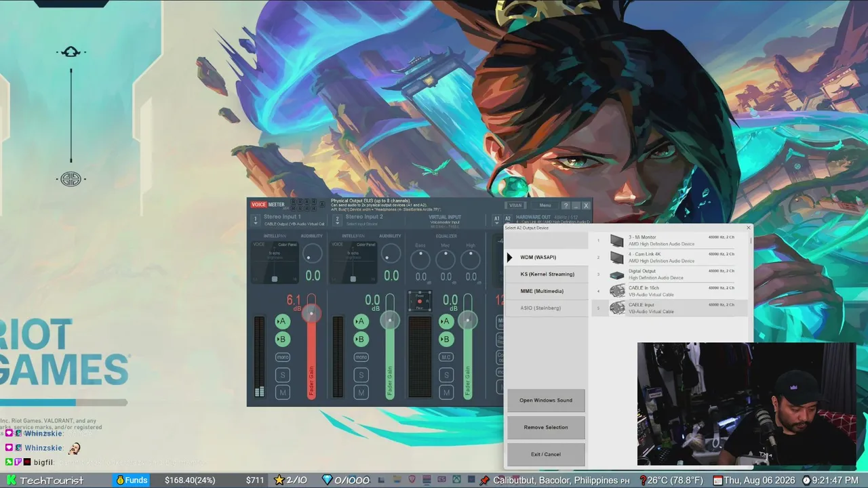Click the star icon beside 2/10
The width and height of the screenshot is (868, 488).
tap(279, 481)
